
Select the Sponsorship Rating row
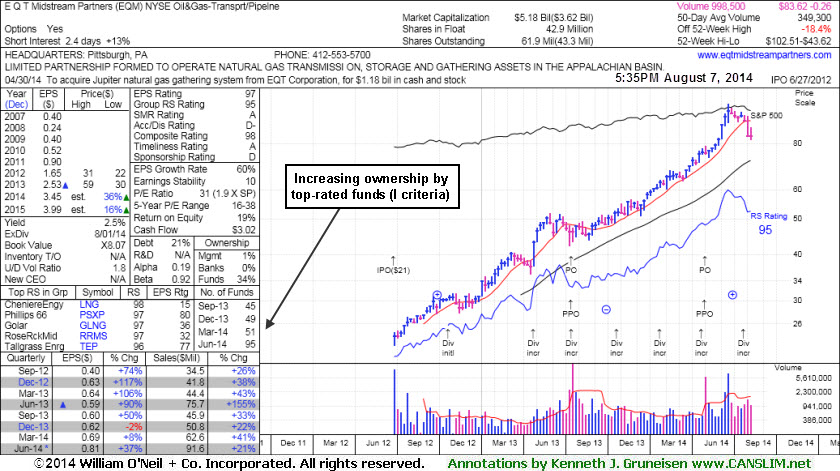click(194, 157)
